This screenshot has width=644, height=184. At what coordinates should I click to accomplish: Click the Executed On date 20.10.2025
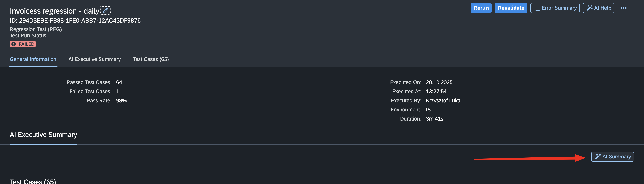pos(439,82)
